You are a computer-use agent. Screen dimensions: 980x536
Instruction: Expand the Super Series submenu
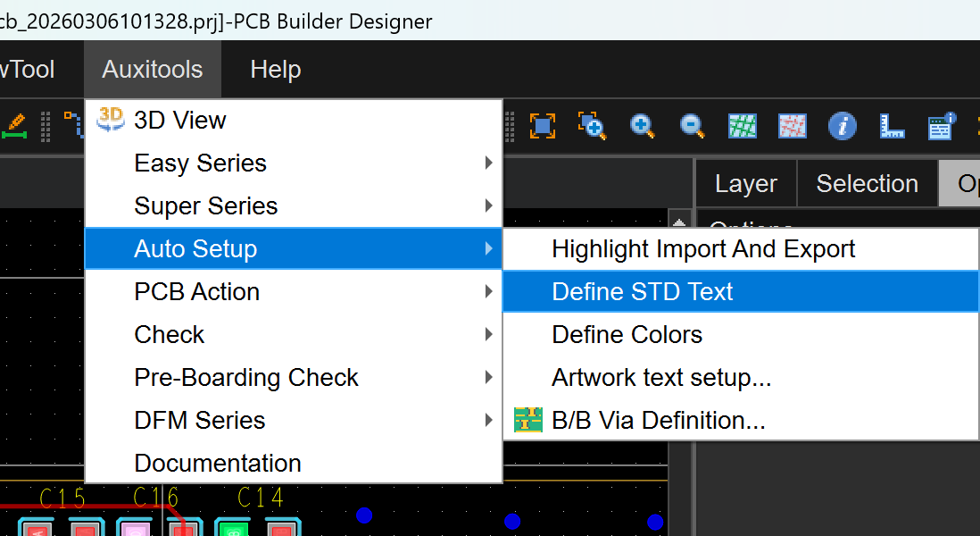(205, 206)
